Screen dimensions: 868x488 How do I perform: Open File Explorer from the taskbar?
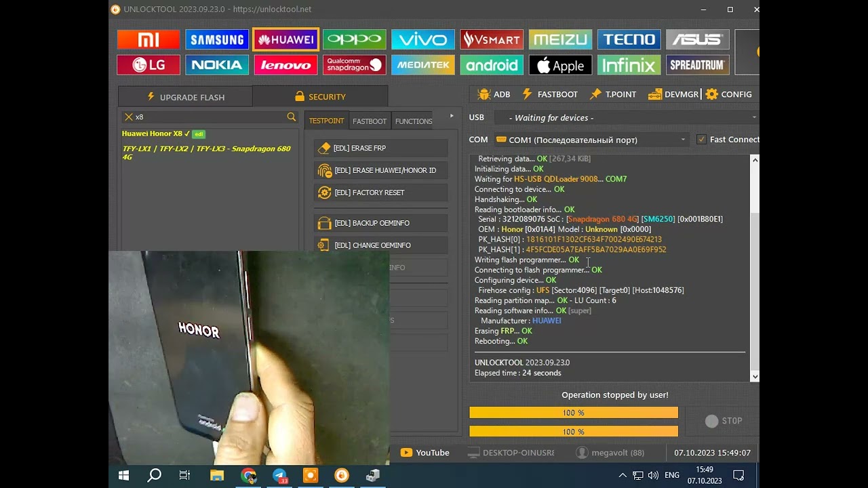click(x=217, y=476)
